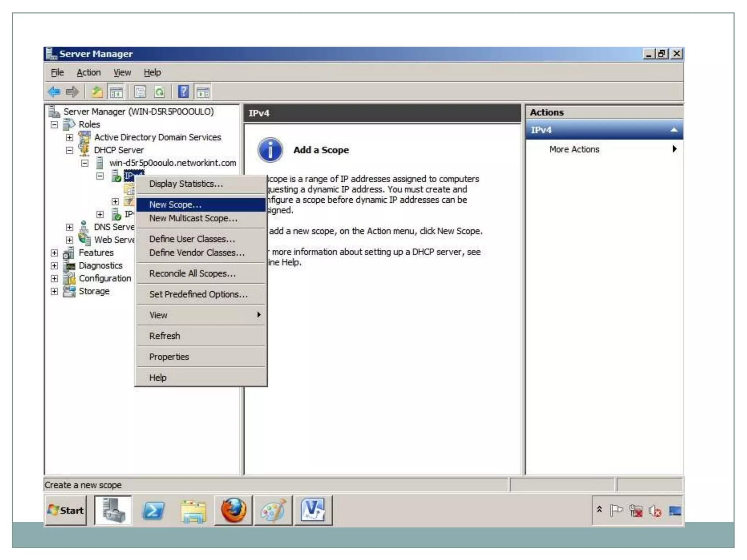The width and height of the screenshot is (747, 560).
Task: Click the Action Center flag tray icon
Action: tap(616, 510)
